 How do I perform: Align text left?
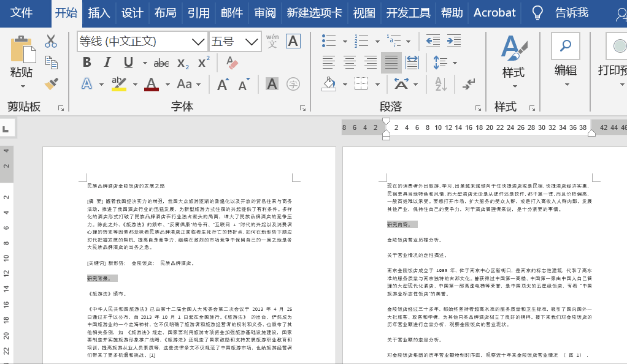[329, 63]
